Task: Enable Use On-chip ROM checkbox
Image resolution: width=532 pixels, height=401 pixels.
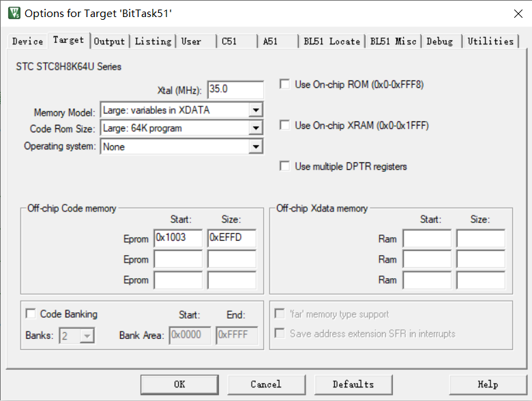Action: [284, 84]
